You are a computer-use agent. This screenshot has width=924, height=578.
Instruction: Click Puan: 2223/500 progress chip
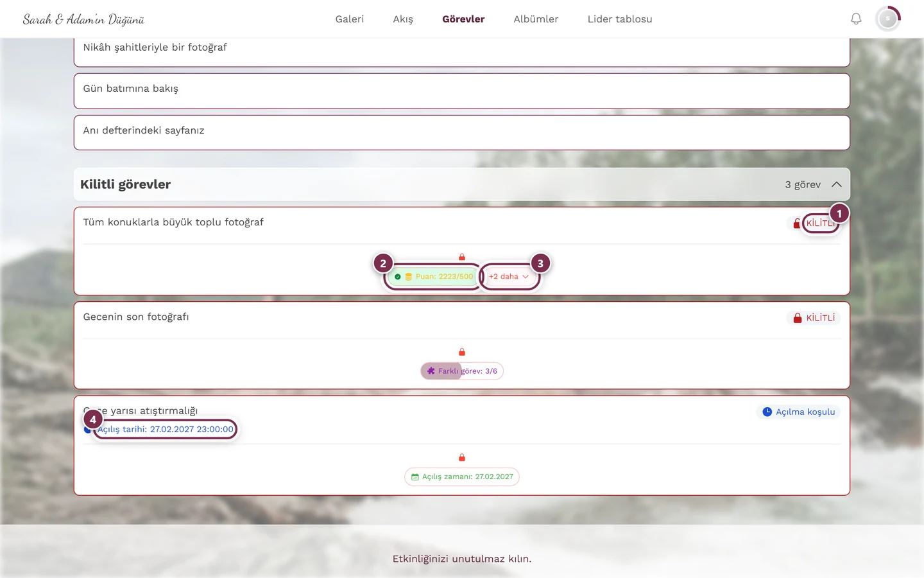point(432,277)
